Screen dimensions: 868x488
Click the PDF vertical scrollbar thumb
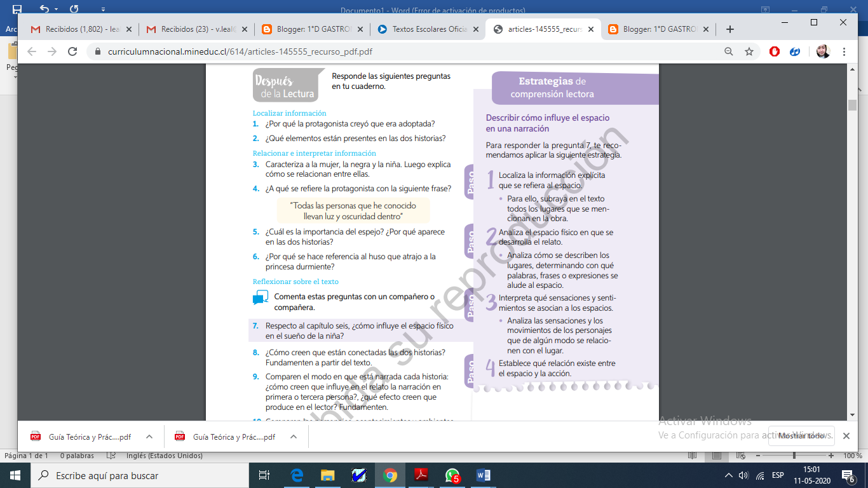pos(852,105)
